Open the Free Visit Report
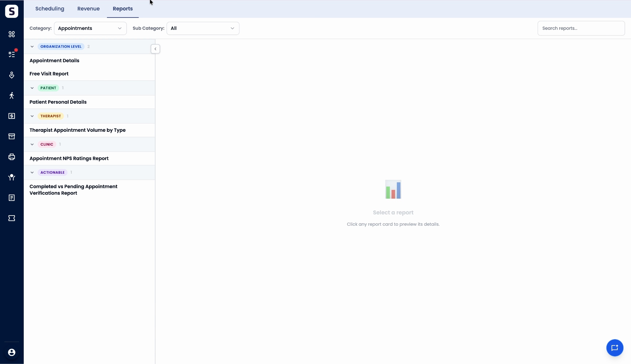The image size is (631, 364). 89,74
